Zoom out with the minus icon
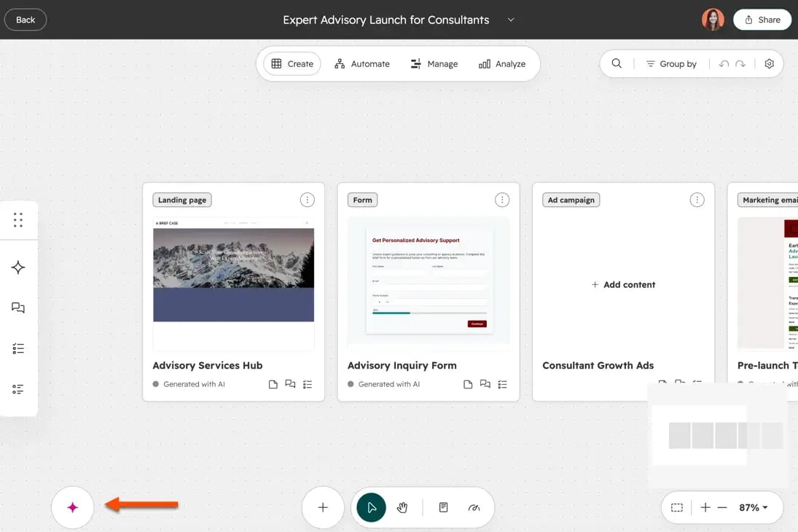This screenshot has width=798, height=532. click(722, 507)
